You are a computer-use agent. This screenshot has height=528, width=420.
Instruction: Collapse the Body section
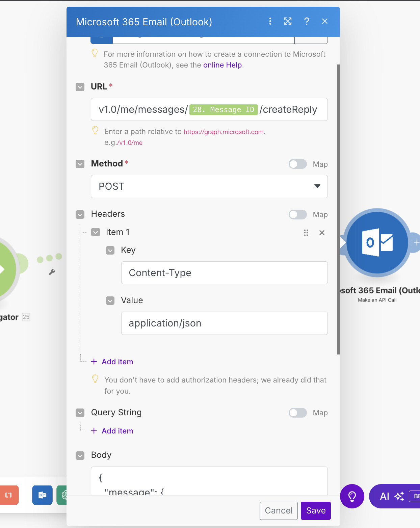[x=80, y=455]
